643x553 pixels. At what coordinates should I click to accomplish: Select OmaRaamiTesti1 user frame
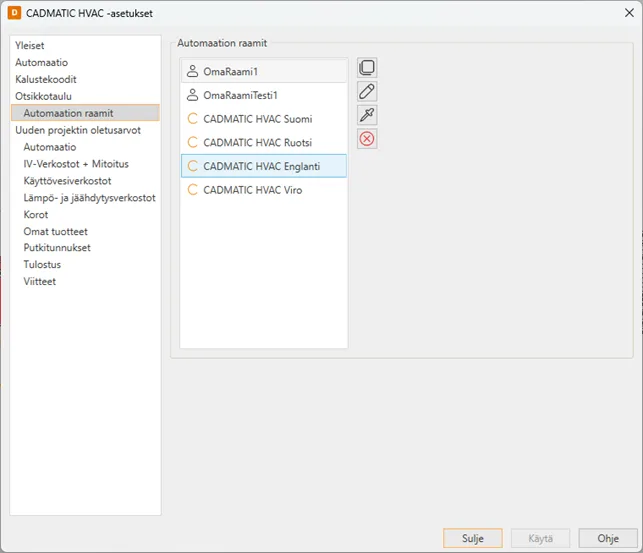240,95
